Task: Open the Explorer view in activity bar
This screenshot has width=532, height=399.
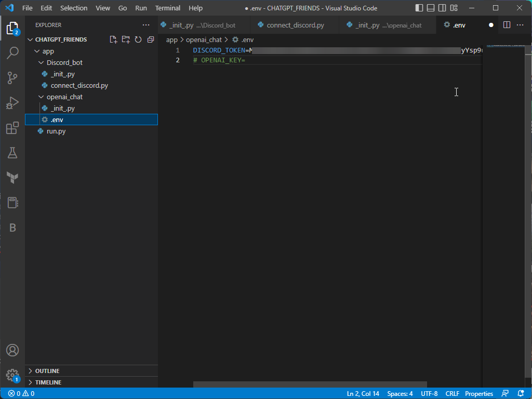Action: pyautogui.click(x=12, y=29)
